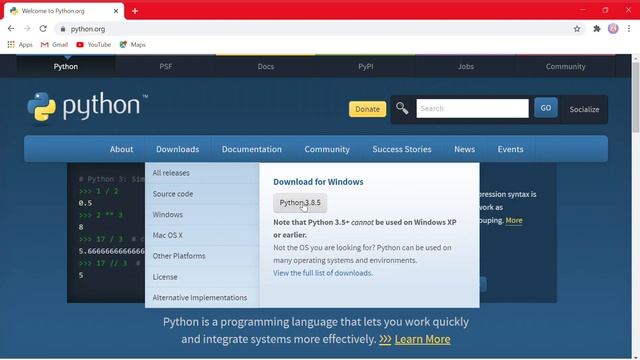Viewport: 640px width, 360px height.
Task: Open the Apps bookmark shortcut
Action: (x=20, y=44)
